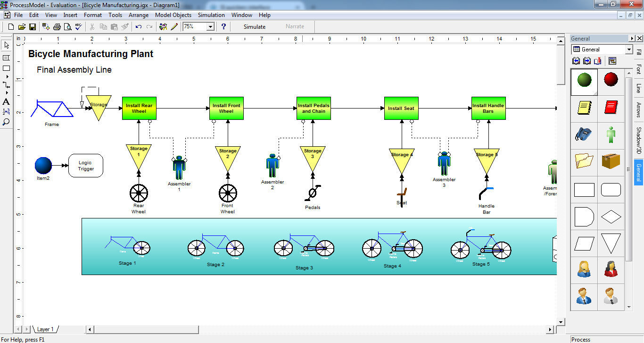This screenshot has width=644, height=343.
Task: Click the Narrate button
Action: tap(295, 27)
